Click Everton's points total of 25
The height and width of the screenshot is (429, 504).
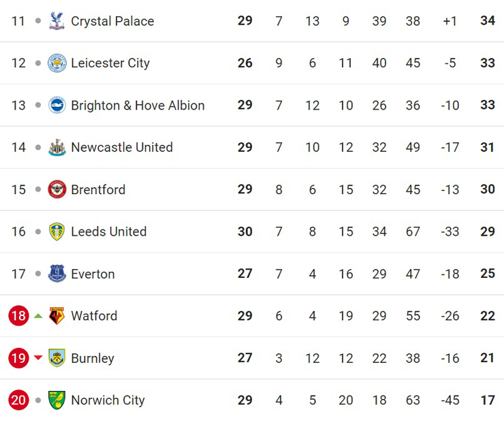coord(487,274)
